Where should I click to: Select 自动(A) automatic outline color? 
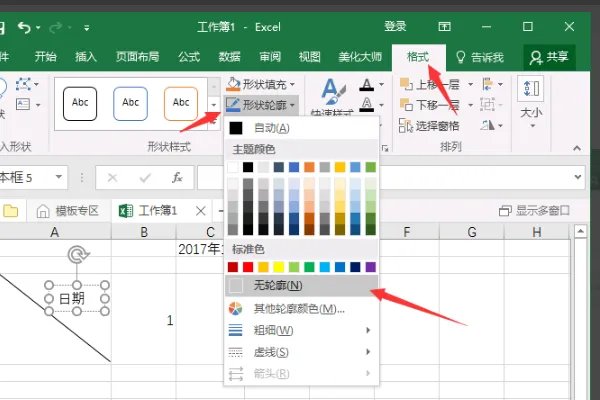pyautogui.click(x=301, y=128)
